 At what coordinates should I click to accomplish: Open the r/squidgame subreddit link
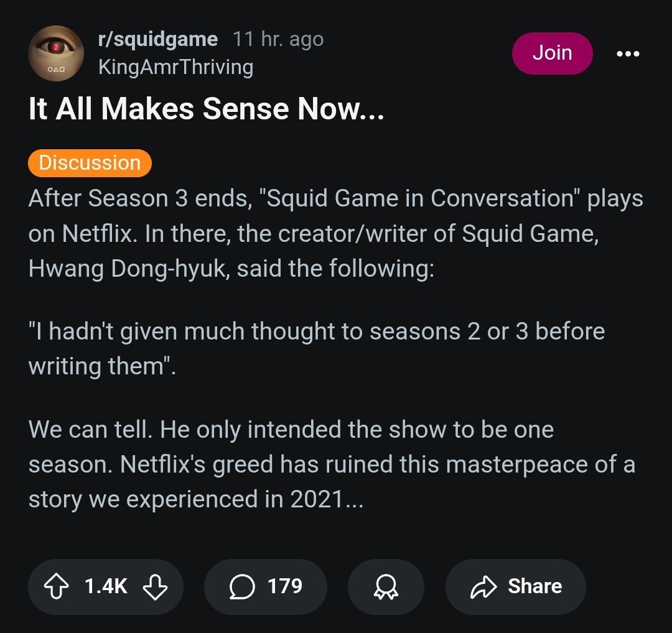158,40
